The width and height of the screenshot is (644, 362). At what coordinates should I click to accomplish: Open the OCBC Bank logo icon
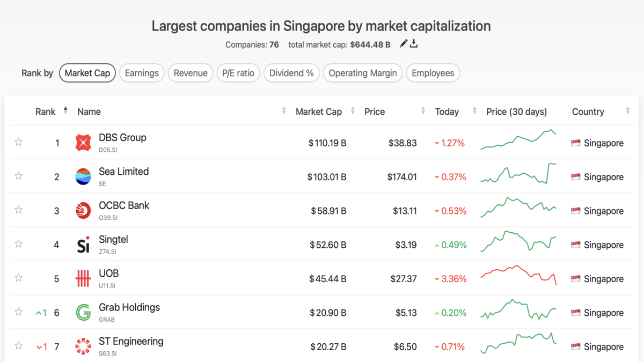pos(83,211)
